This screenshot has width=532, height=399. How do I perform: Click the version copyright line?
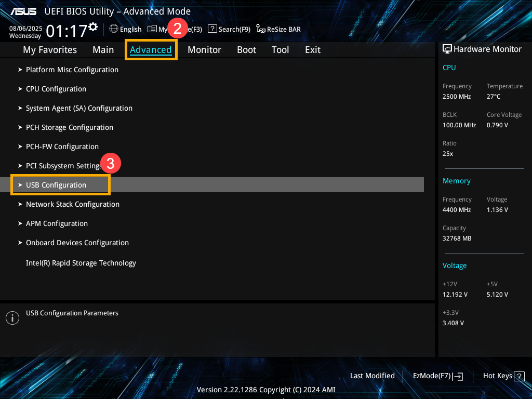click(x=266, y=390)
